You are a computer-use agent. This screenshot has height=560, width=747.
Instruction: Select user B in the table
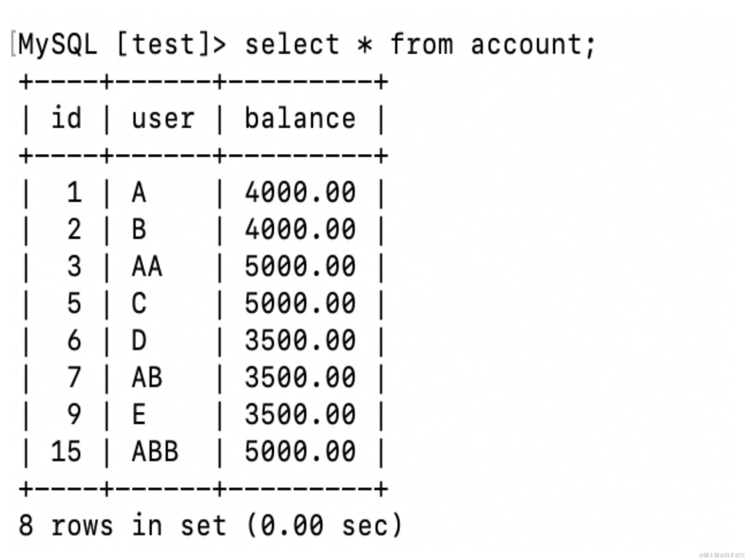pyautogui.click(x=139, y=229)
